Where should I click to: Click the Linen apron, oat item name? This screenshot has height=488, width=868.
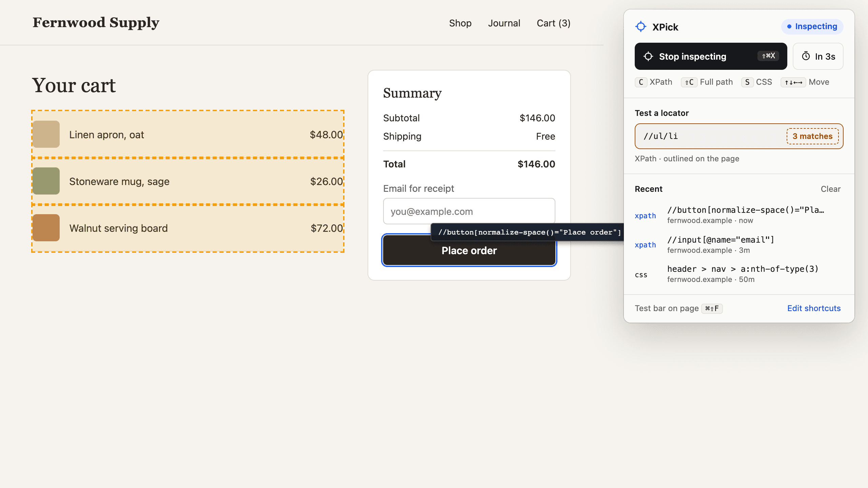tap(106, 135)
